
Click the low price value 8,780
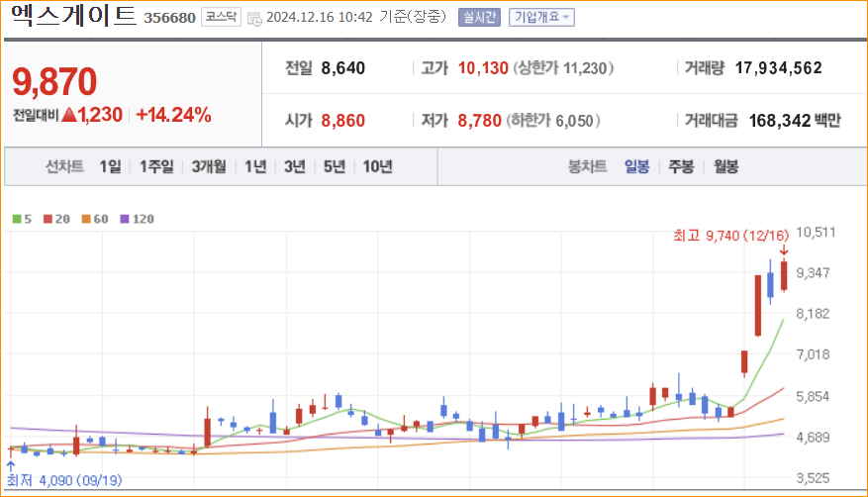pyautogui.click(x=479, y=121)
